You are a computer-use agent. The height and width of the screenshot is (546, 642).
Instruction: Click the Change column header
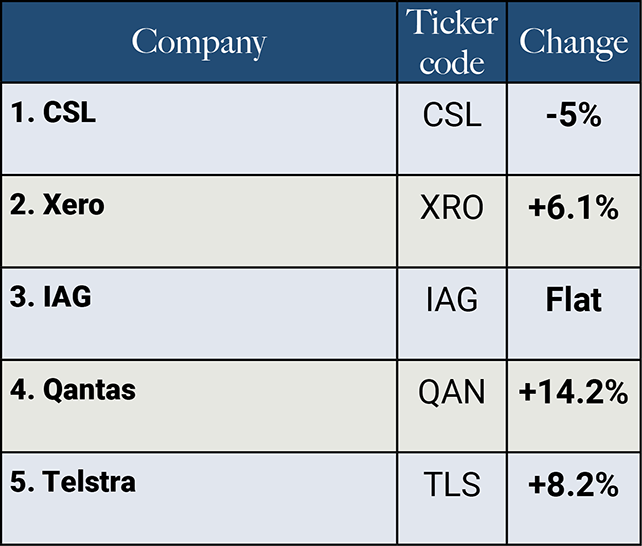573,42
